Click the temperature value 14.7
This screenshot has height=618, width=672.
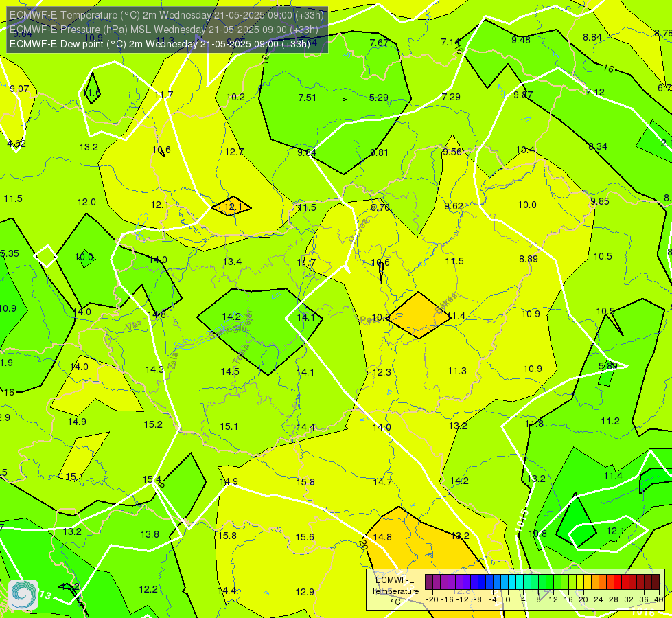click(x=382, y=482)
